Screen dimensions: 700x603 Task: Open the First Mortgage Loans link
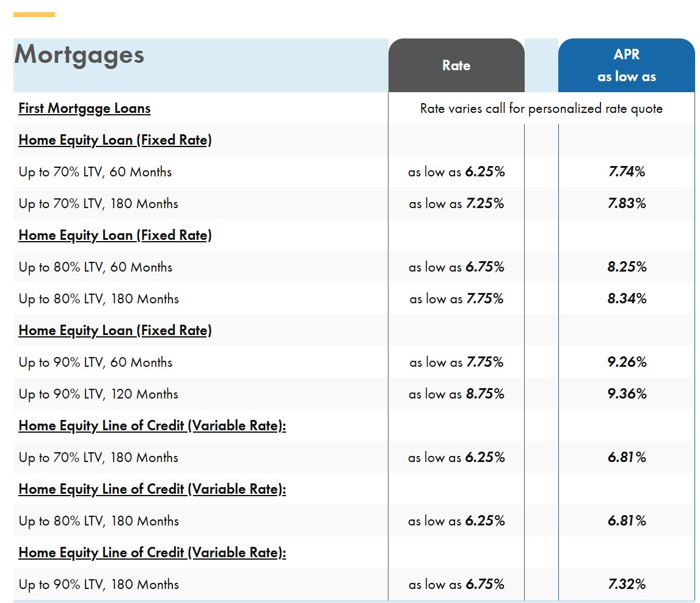[x=84, y=109]
